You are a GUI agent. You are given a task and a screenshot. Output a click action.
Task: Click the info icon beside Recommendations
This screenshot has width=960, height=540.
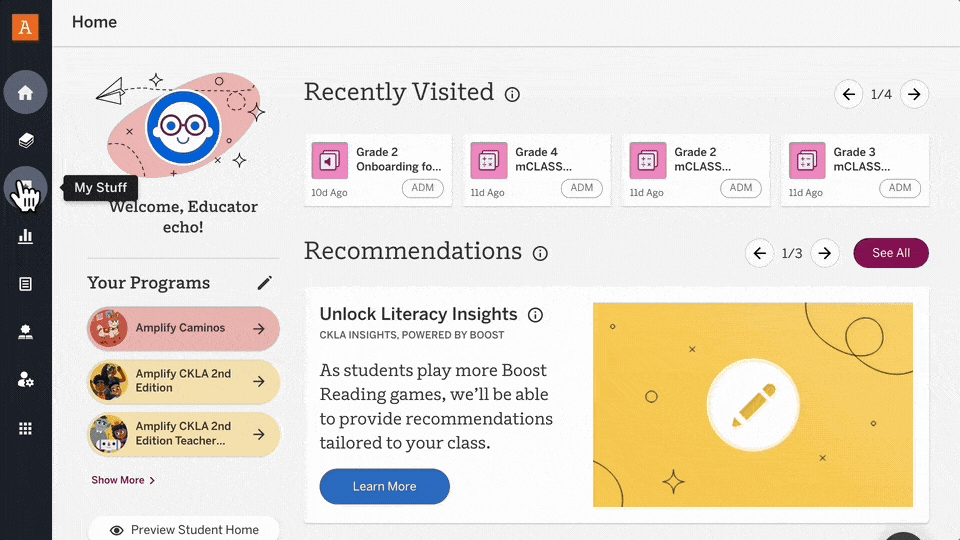pos(540,254)
